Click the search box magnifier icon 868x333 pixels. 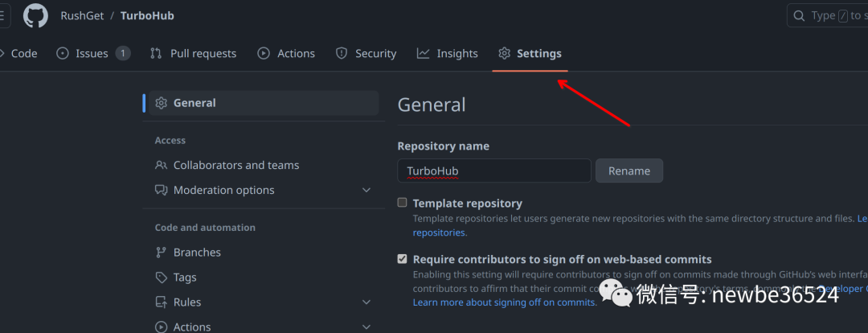click(799, 15)
